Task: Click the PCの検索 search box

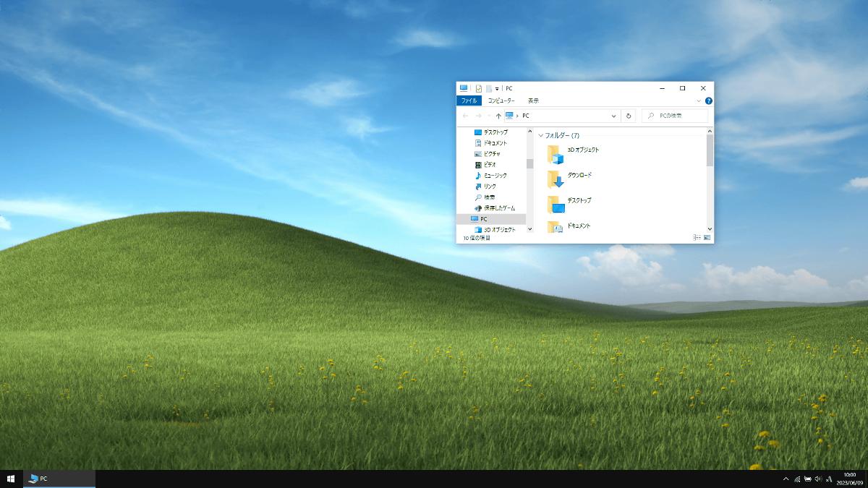Action: point(674,116)
